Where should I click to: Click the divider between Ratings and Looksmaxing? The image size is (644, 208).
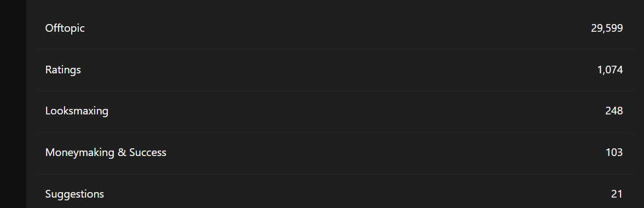tap(334, 91)
